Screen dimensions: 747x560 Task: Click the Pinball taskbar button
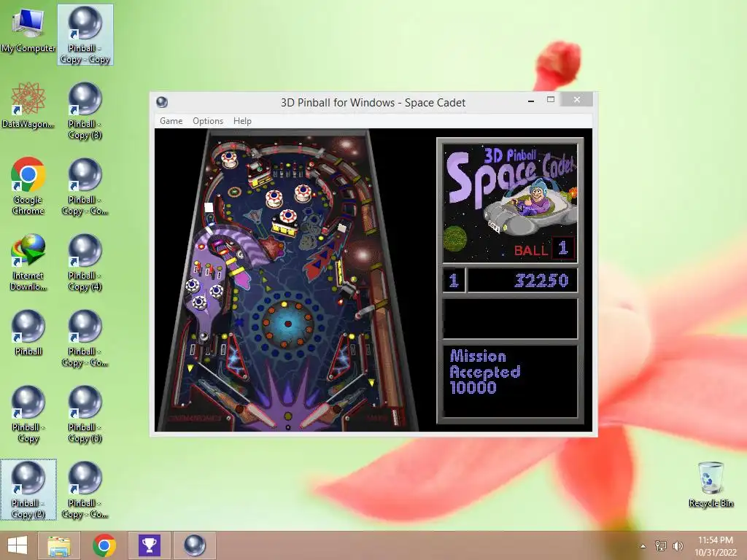[194, 545]
